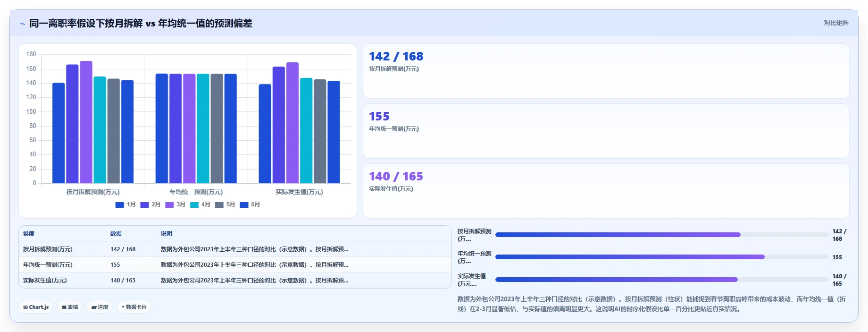Click the 对比矩阵 label in header
This screenshot has width=868, height=332.
point(836,23)
